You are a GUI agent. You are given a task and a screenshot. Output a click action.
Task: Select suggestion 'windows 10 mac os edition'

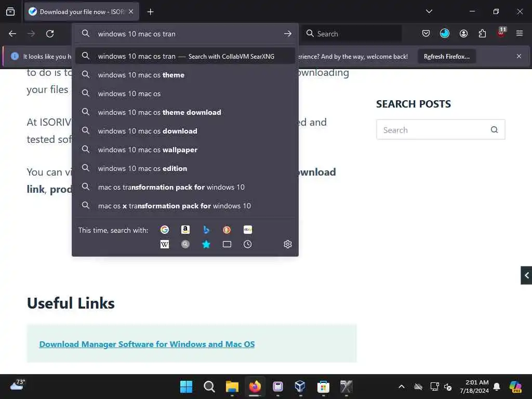(185, 168)
